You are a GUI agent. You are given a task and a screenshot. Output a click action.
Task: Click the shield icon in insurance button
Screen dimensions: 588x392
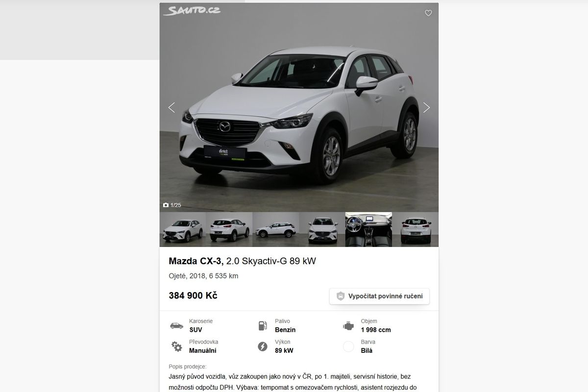point(341,296)
